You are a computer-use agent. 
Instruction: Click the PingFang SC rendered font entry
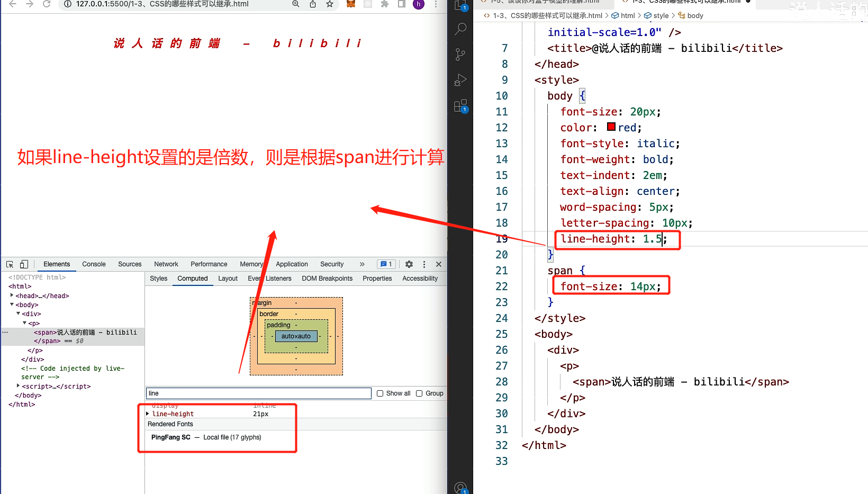[x=206, y=437]
